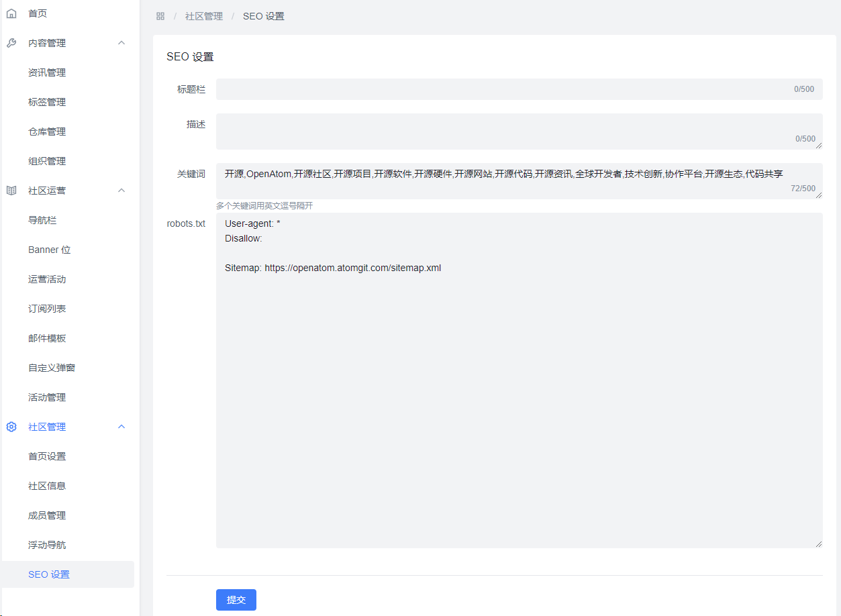Click the grid icon in breadcrumb
841x616 pixels.
click(160, 16)
